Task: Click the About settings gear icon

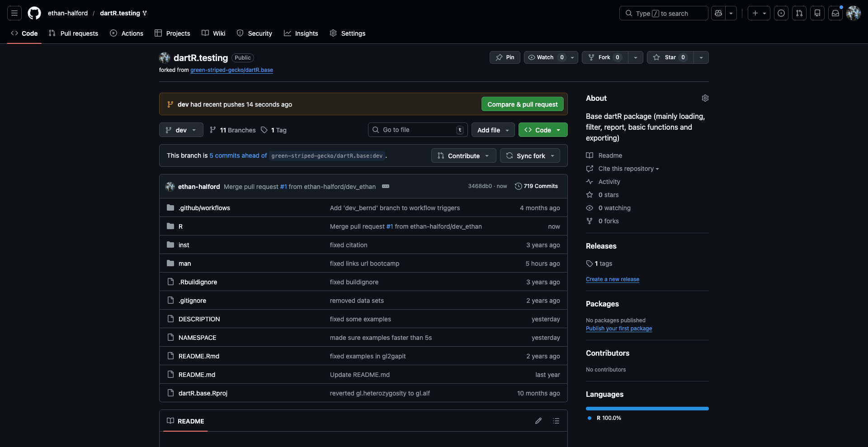Action: pos(705,98)
